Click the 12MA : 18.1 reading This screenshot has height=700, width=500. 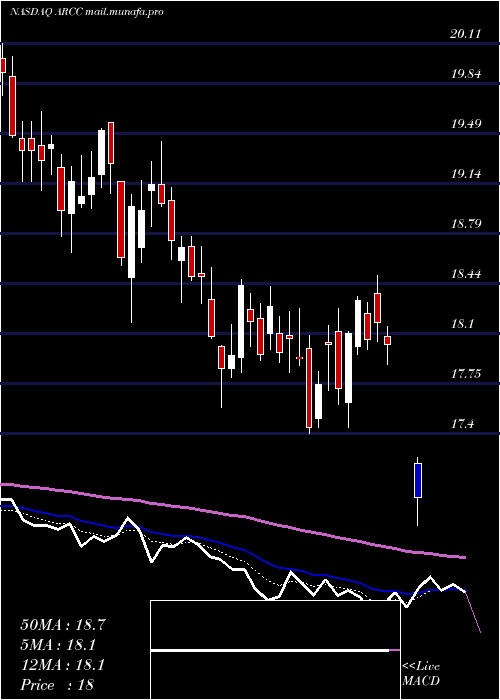63,665
